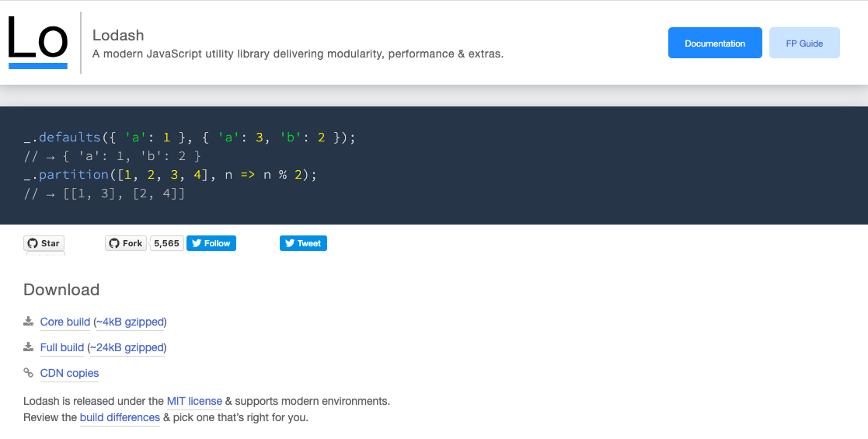Click the GitHub Fork button

[x=125, y=243]
